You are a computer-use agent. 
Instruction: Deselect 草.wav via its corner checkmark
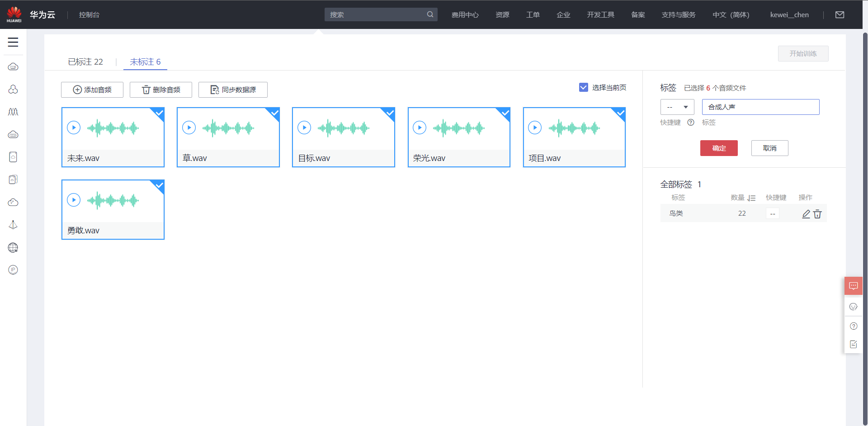(274, 113)
